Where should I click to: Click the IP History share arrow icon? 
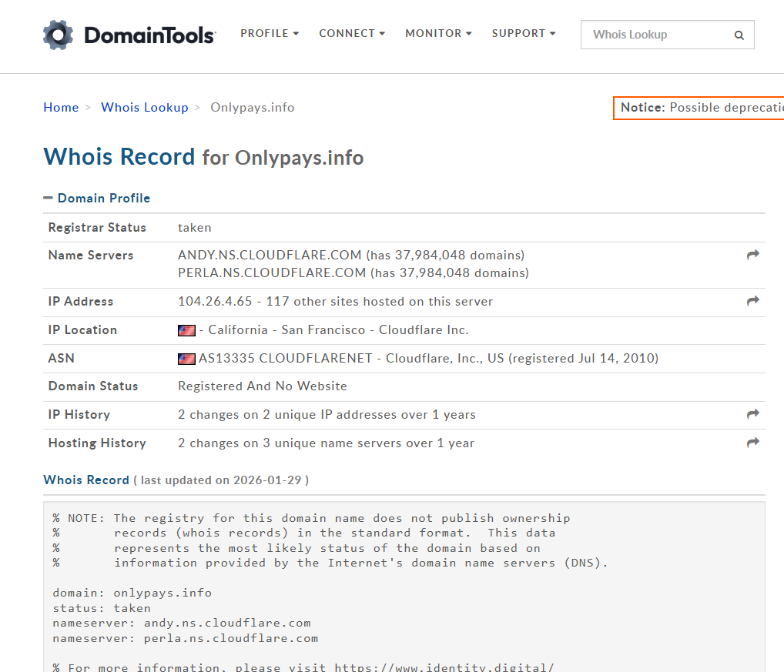coord(752,414)
